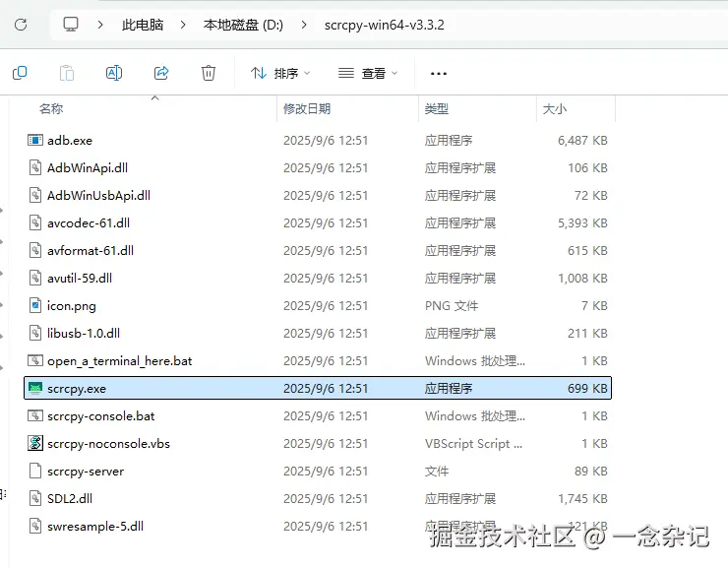Select the avutil-59.dll file name

point(80,279)
